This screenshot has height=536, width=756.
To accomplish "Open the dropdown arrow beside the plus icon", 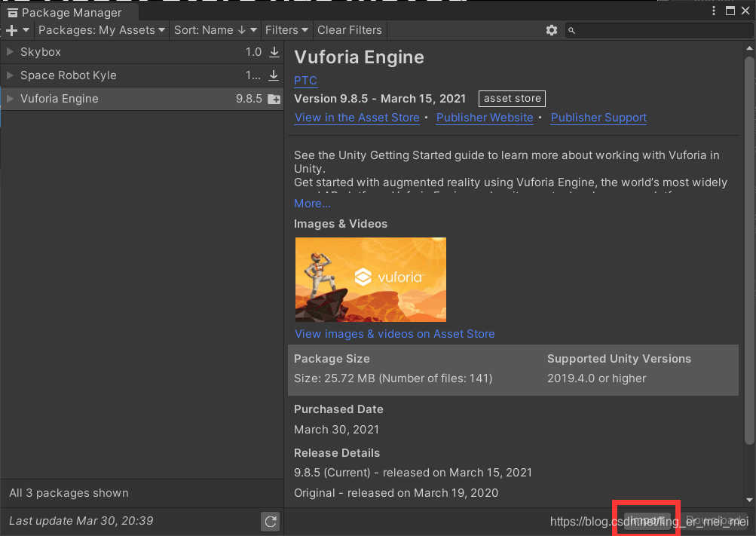I will [26, 30].
